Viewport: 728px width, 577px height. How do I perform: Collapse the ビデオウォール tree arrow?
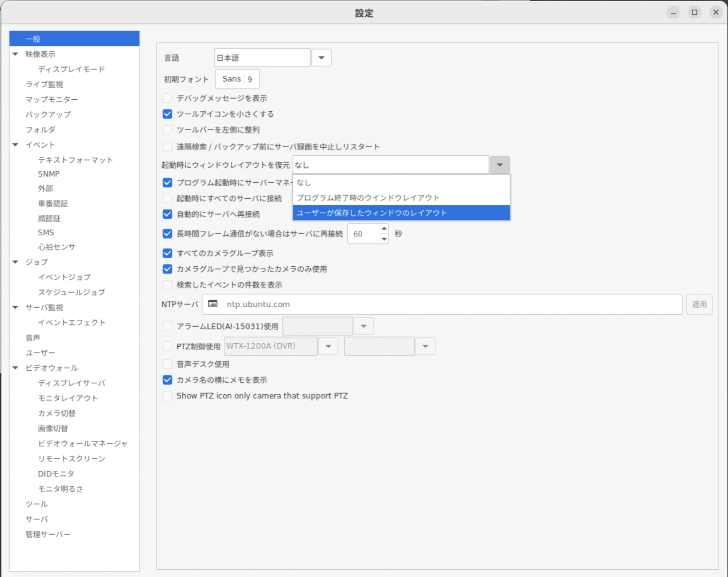coord(15,368)
